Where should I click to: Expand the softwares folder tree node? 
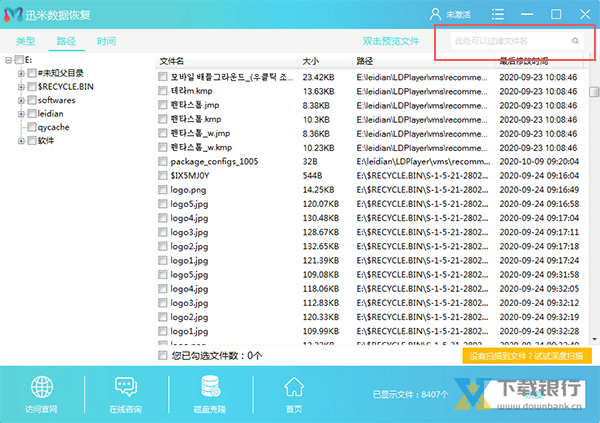point(22,100)
